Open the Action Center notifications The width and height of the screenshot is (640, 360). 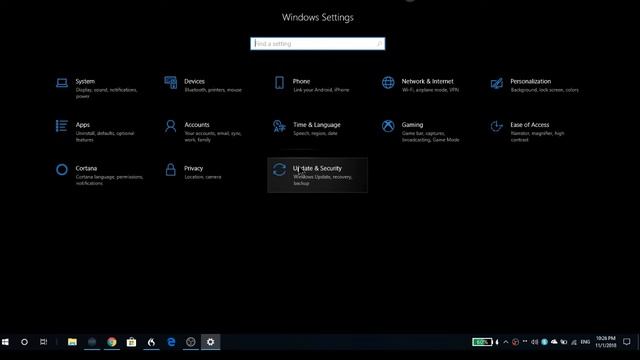[627, 342]
